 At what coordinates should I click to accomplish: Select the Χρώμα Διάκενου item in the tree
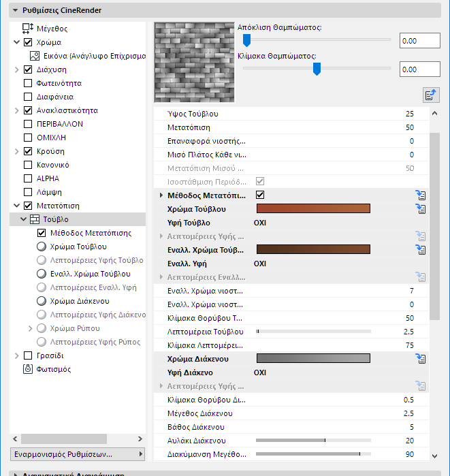pos(80,301)
